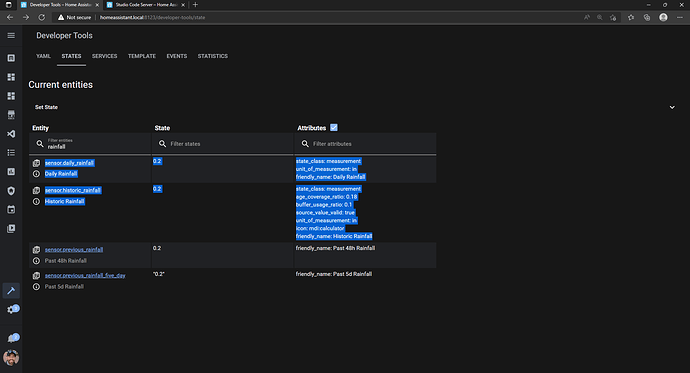The height and width of the screenshot is (373, 690).
Task: Click the Filter states input field
Action: click(x=222, y=144)
